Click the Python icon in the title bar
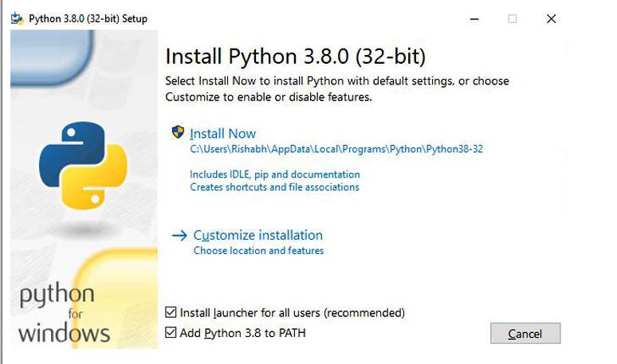 18,18
